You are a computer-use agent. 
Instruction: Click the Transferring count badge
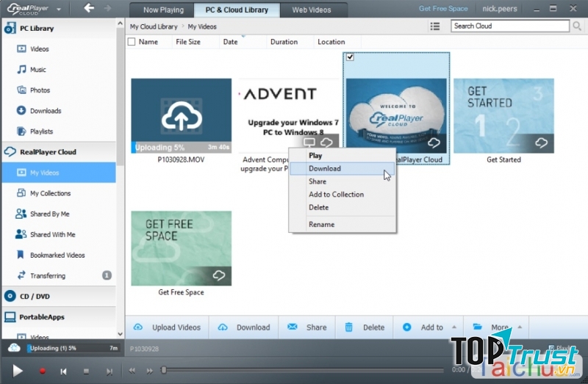107,276
